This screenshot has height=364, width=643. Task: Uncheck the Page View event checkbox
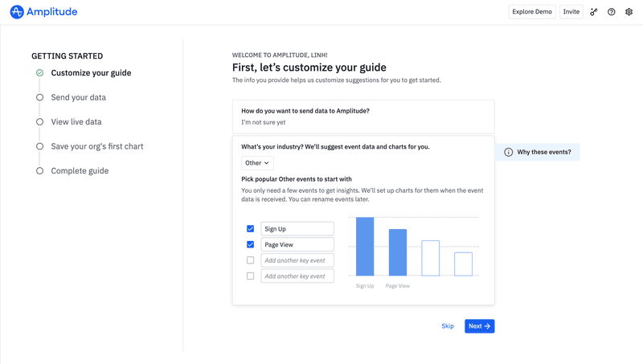tap(250, 244)
